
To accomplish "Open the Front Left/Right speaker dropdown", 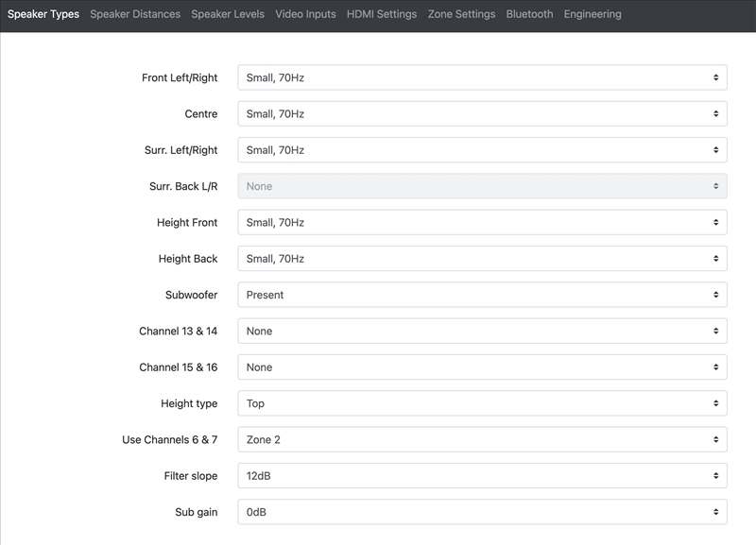I will pyautogui.click(x=482, y=77).
